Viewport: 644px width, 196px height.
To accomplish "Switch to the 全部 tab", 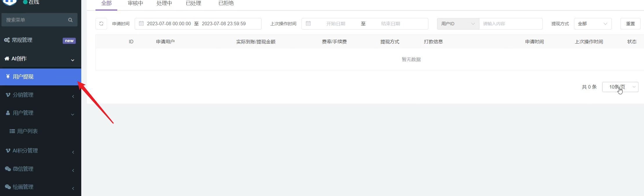I will click(x=107, y=3).
